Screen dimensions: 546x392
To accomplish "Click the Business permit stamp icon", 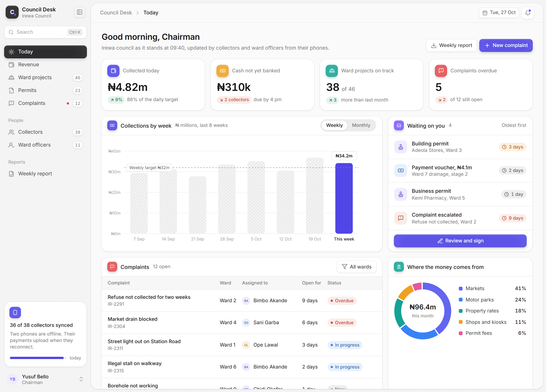I will [401, 194].
